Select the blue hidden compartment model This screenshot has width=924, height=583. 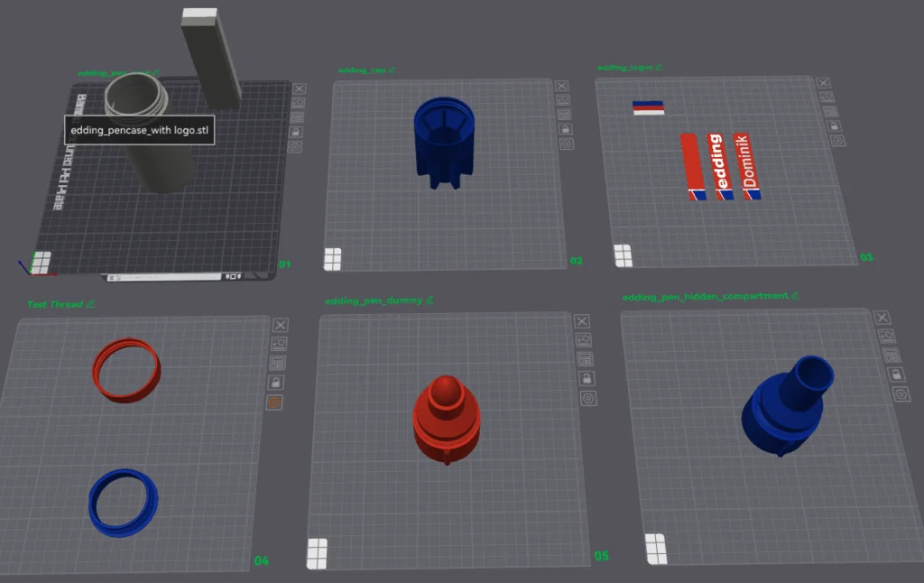tap(787, 405)
